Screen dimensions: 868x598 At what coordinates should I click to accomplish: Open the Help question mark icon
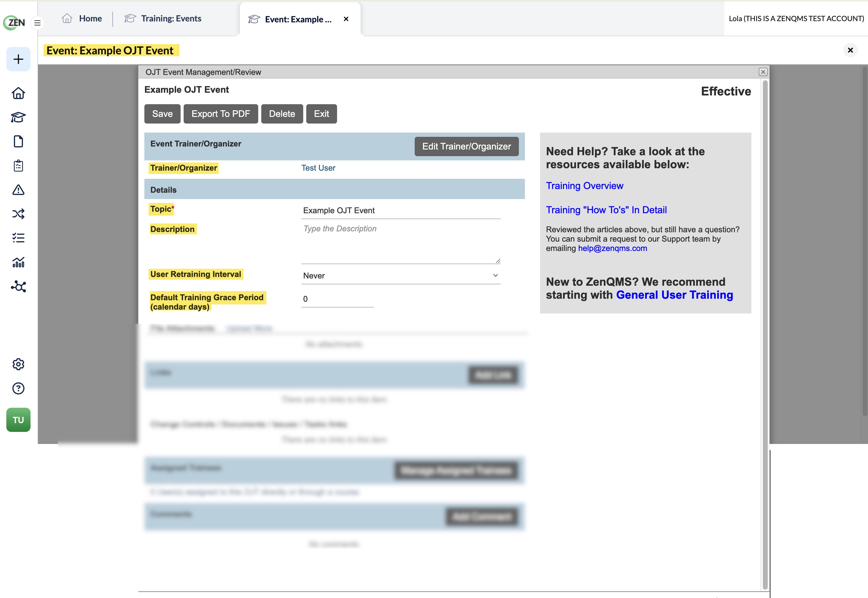[x=18, y=389]
